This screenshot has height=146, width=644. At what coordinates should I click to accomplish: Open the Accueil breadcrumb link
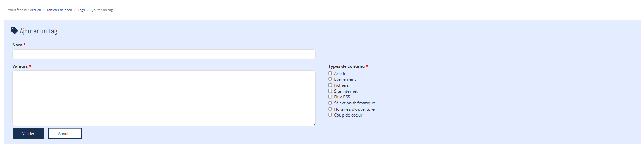pos(35,10)
